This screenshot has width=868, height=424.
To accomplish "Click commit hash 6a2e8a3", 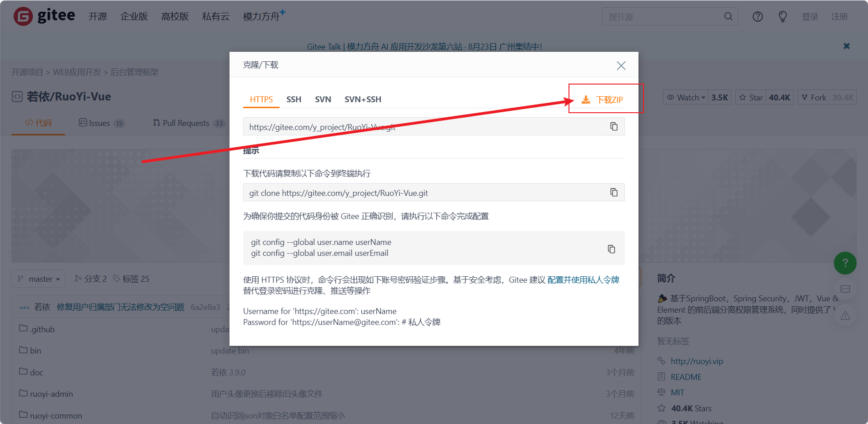I will click(205, 307).
